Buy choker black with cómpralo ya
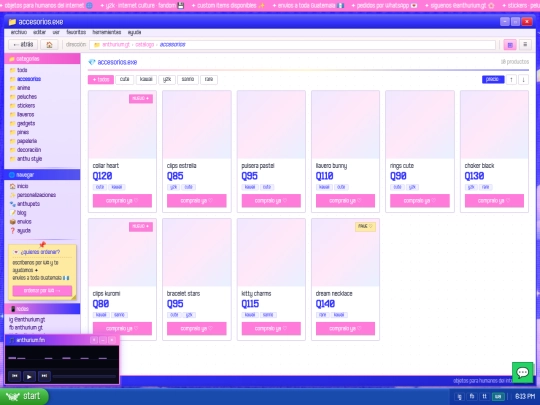 coord(494,201)
